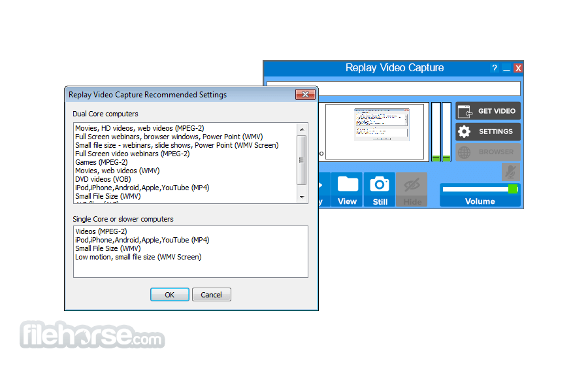Select "Small File Size (WMV)" in Dual Core list

pyautogui.click(x=108, y=196)
